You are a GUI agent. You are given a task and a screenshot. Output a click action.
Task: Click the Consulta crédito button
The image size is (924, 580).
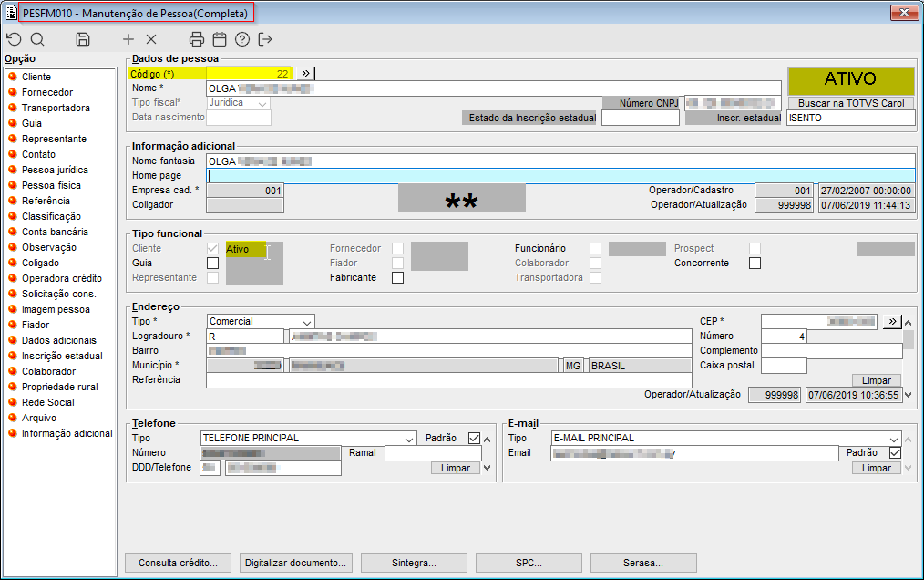coord(178,563)
